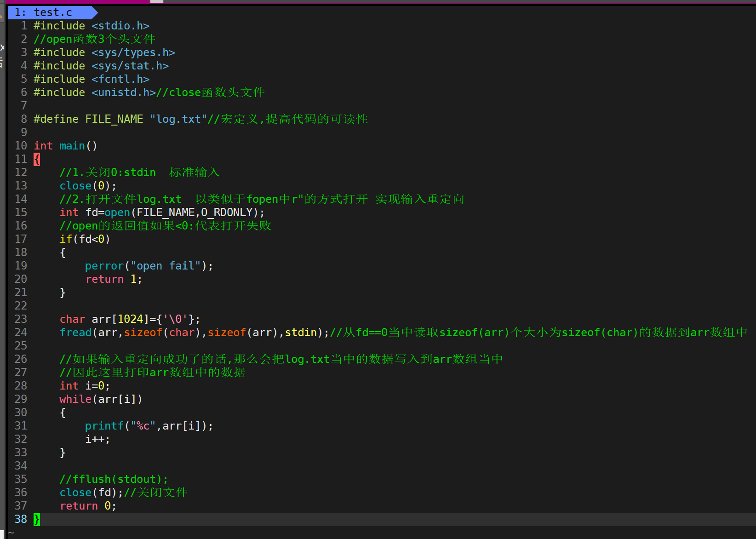
Task: Click the 'while(arr[i])' loop header
Action: (101, 399)
